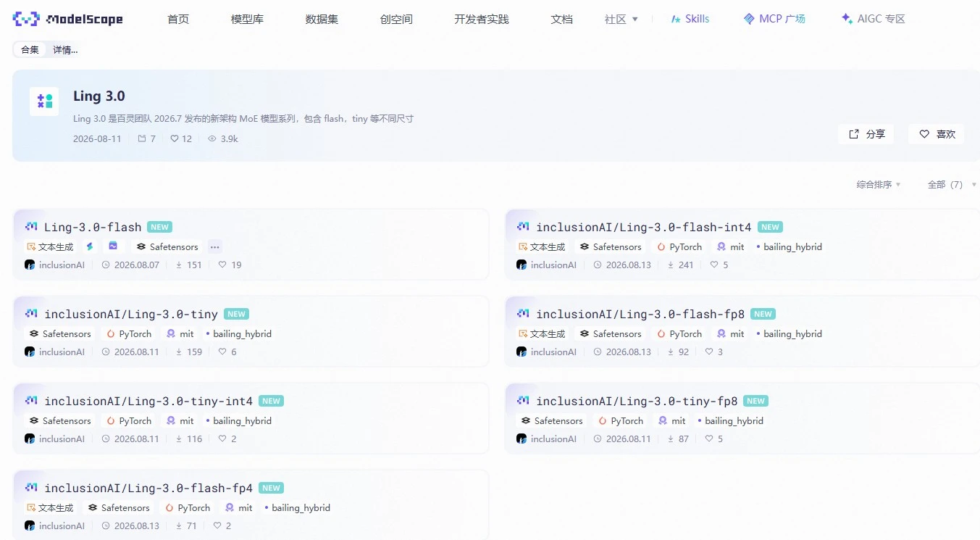980x540 pixels.
Task: Click the inclusionAI avatar on Ling-3.0-flash-int4 card
Action: [522, 265]
